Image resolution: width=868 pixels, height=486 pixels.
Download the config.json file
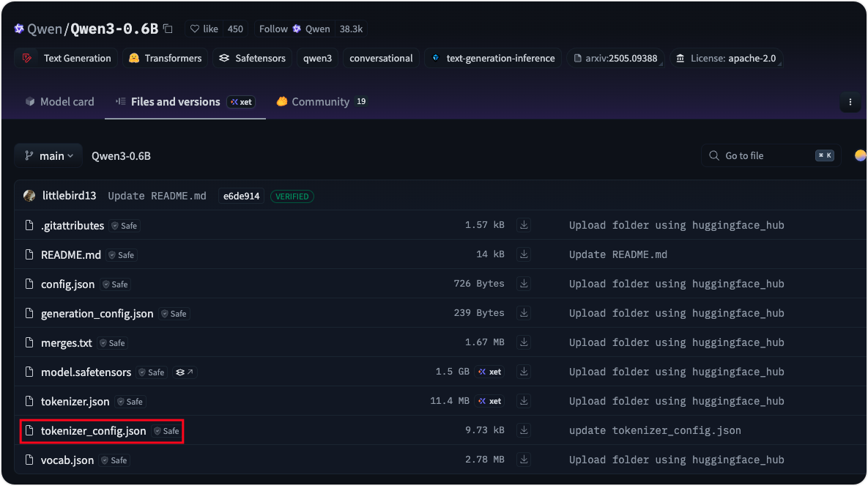coord(524,284)
